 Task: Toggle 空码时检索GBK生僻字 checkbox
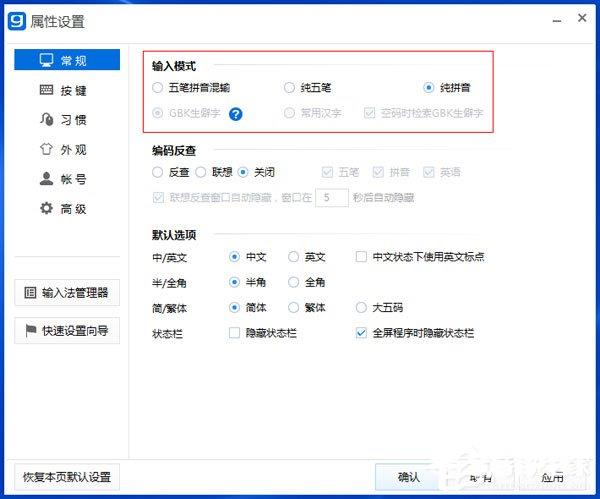[370, 113]
